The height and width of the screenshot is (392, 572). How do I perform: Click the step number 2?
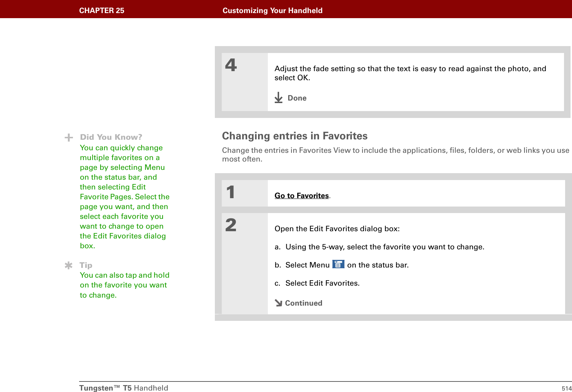pos(231,225)
